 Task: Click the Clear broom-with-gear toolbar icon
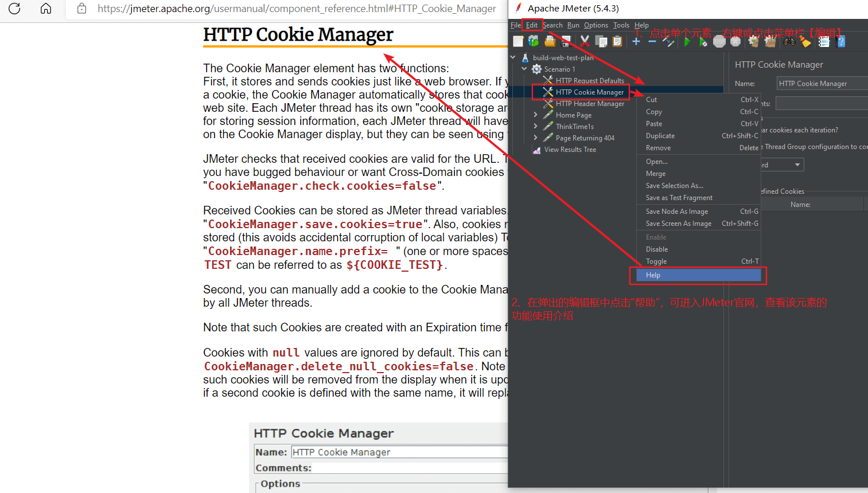tap(754, 41)
